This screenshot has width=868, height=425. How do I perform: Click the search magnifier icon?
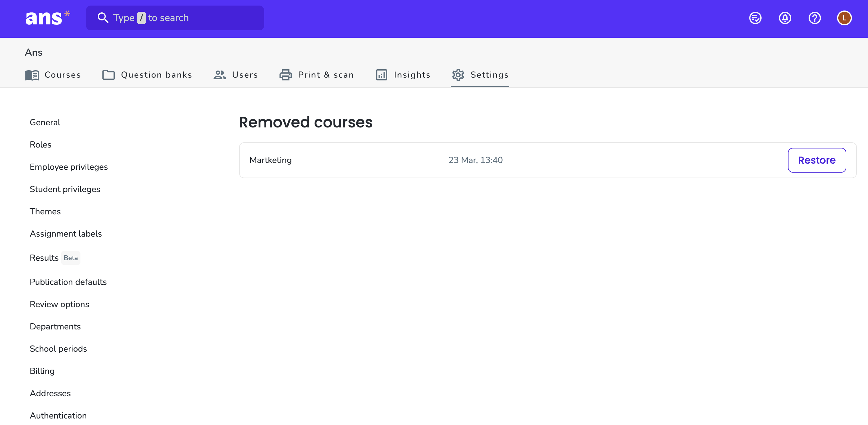point(103,18)
